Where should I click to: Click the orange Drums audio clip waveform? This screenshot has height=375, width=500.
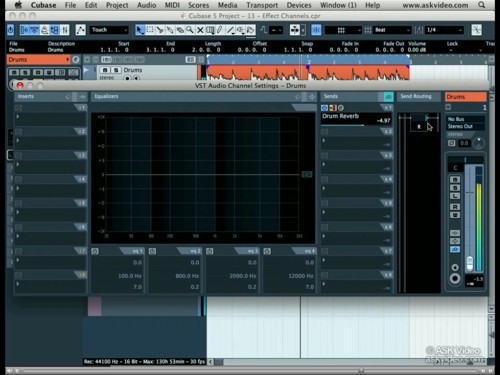click(x=307, y=72)
